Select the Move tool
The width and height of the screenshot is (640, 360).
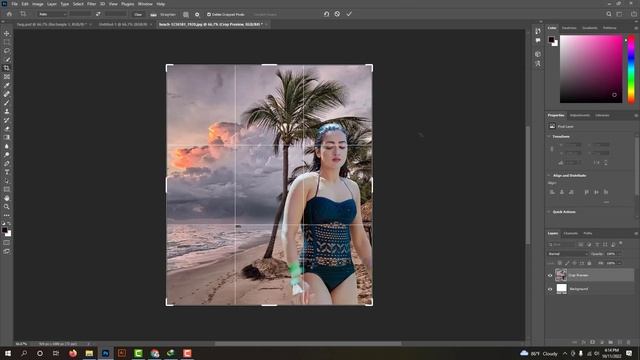(7, 33)
